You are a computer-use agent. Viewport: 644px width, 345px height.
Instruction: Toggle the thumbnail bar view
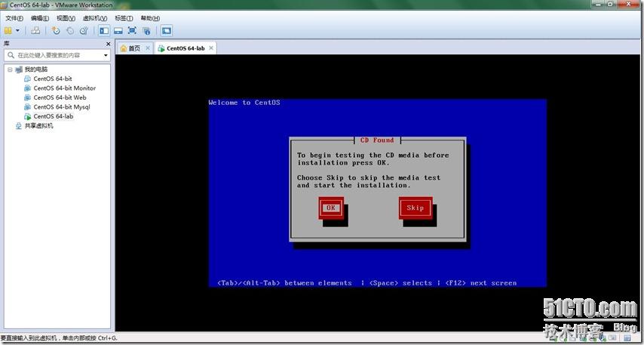point(118,30)
